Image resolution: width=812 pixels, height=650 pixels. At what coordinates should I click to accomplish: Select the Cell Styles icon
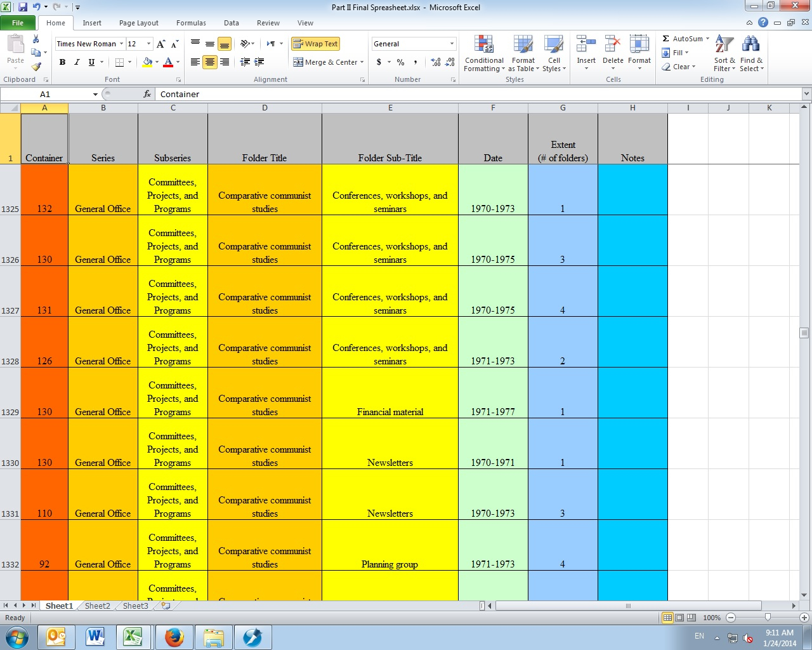pos(554,54)
